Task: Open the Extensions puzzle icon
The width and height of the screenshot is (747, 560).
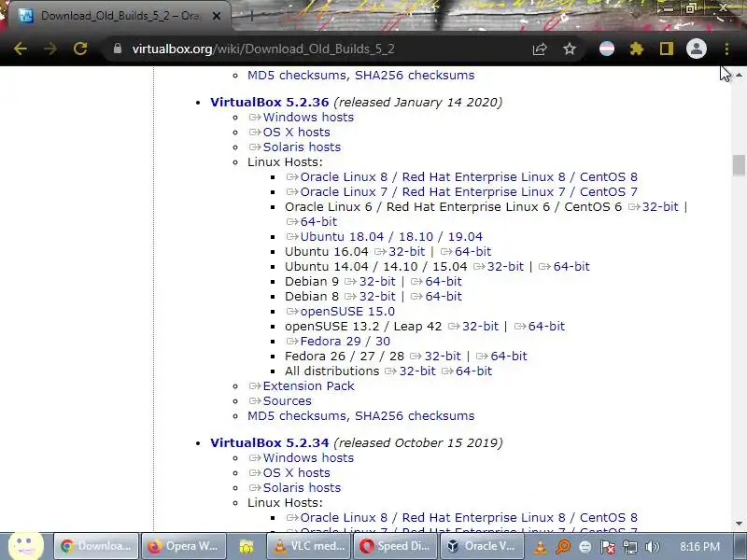Action: coord(637,49)
